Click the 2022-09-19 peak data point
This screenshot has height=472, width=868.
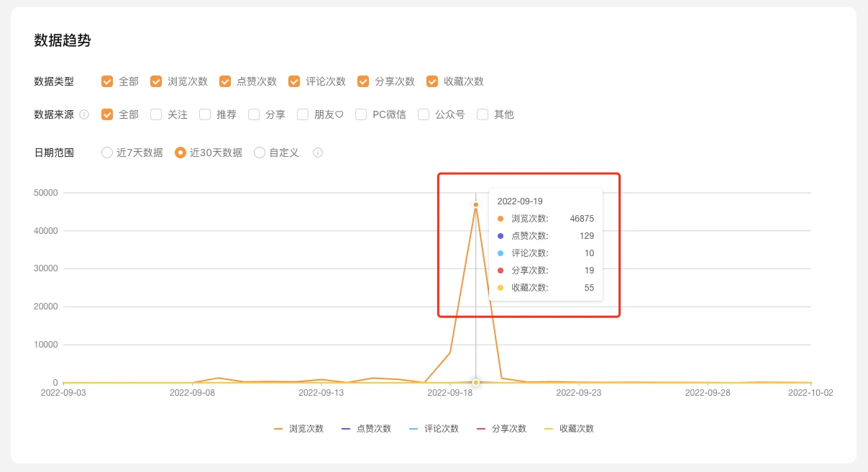pos(476,205)
